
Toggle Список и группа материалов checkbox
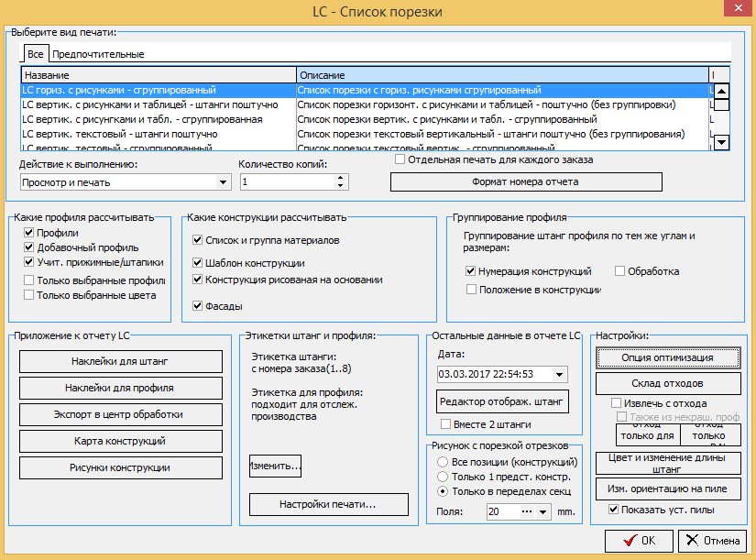point(197,240)
